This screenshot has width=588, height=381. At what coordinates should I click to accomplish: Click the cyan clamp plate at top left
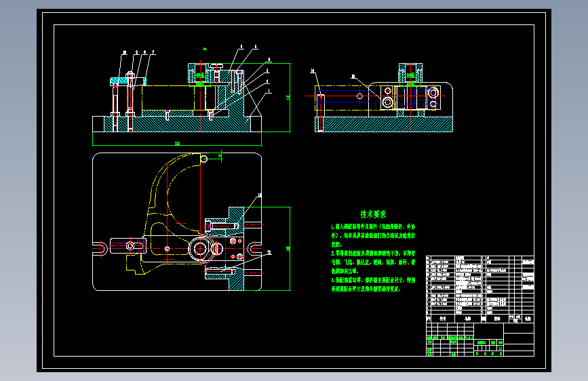tap(128, 81)
